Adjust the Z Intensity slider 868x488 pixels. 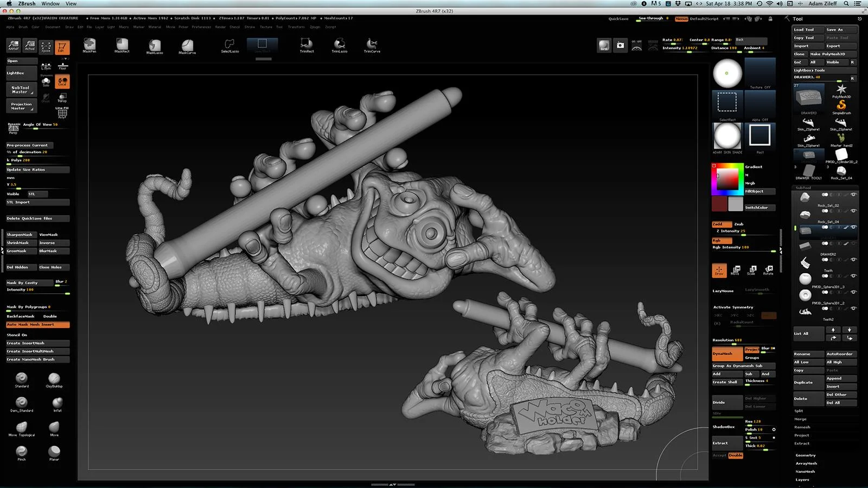point(743,232)
